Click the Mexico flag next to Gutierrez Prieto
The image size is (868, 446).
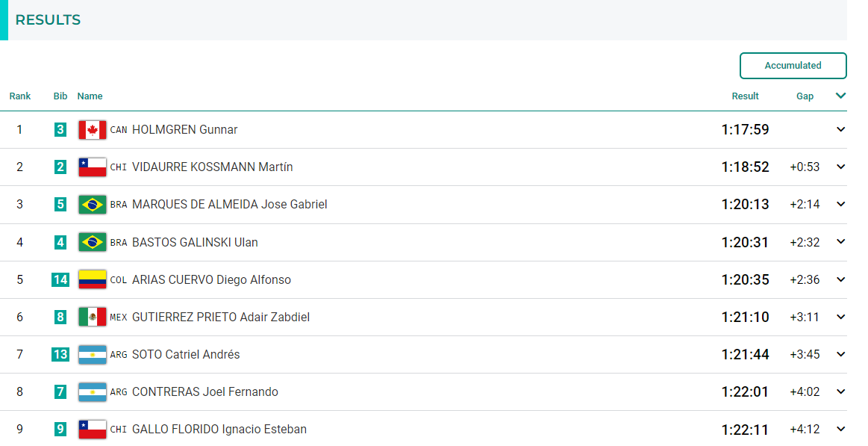point(93,317)
